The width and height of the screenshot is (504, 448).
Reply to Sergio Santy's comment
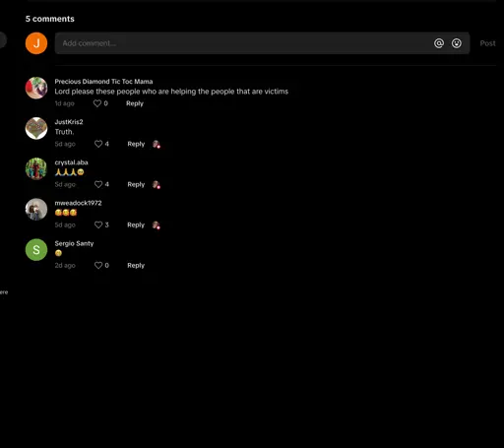coord(136,265)
